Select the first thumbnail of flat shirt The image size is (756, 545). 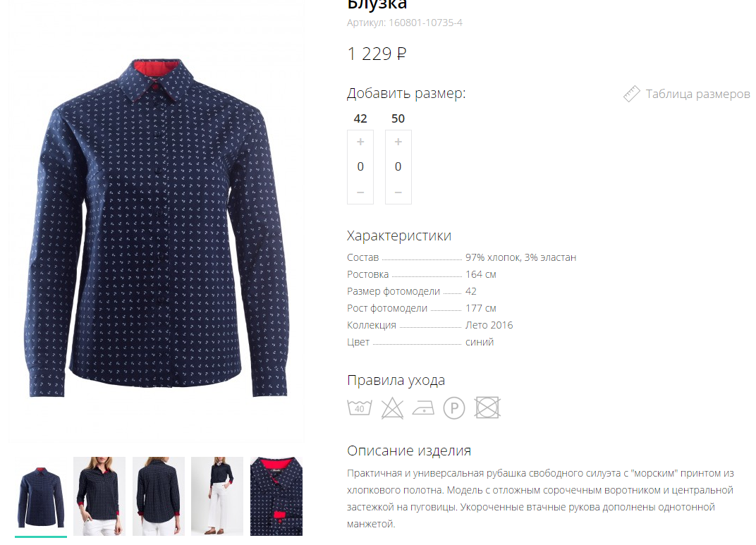[40, 496]
